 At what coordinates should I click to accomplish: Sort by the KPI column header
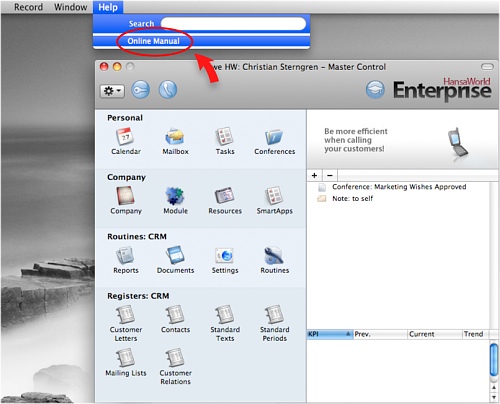(x=330, y=334)
